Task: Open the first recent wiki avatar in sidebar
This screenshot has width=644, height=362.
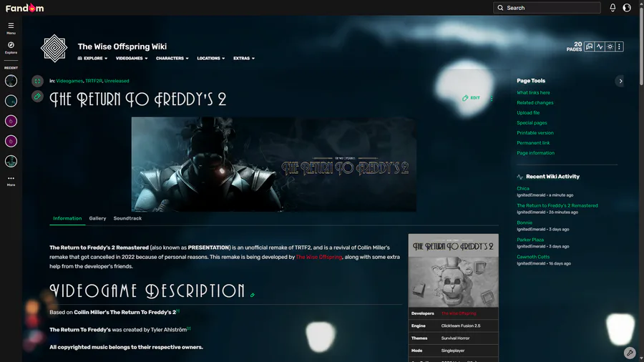Action: [x=11, y=81]
